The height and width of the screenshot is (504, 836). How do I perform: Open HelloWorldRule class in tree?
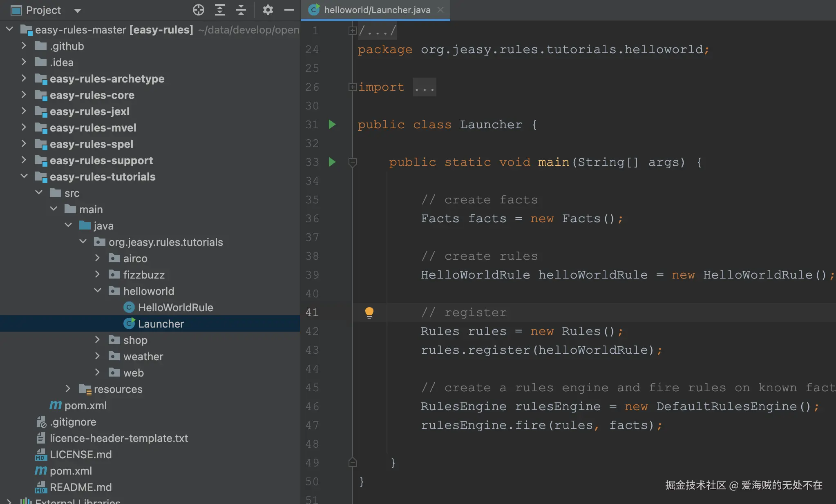[175, 307]
